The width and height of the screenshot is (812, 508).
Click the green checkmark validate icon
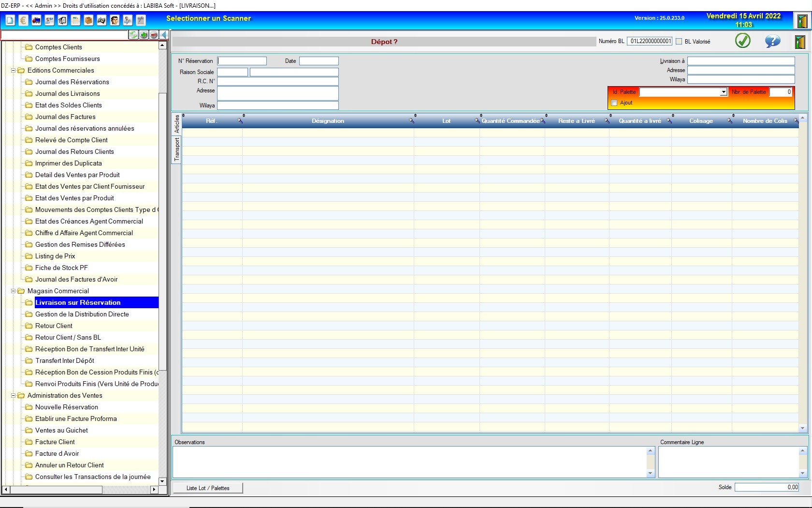click(743, 41)
